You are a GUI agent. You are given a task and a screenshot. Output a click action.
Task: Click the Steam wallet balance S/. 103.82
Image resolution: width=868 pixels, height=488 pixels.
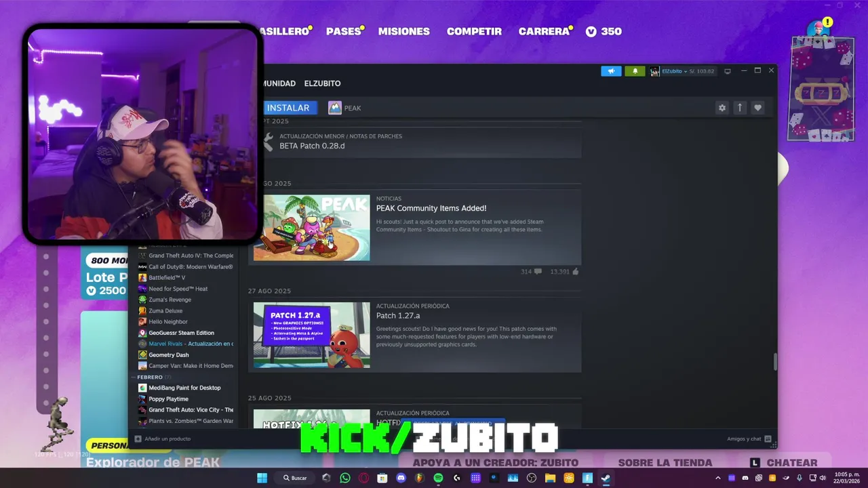702,71
